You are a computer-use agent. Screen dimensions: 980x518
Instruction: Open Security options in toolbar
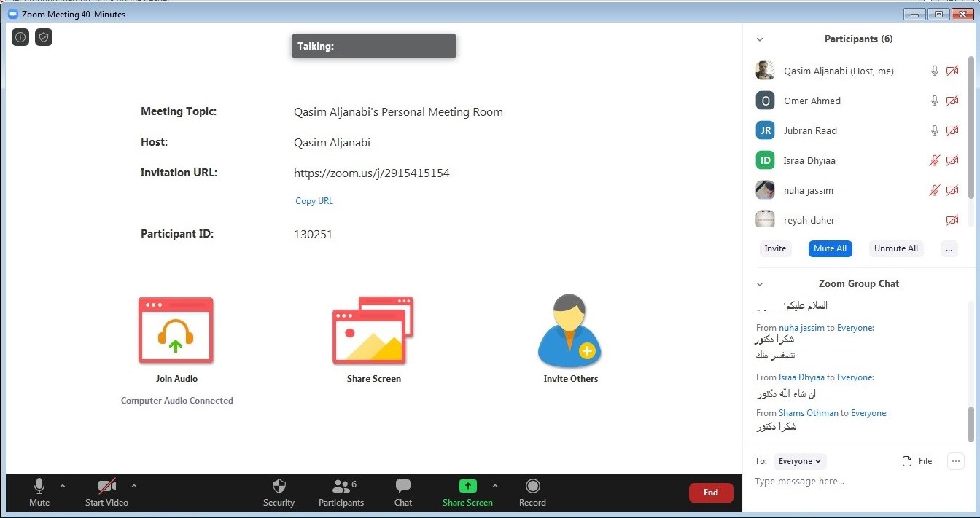click(x=279, y=493)
